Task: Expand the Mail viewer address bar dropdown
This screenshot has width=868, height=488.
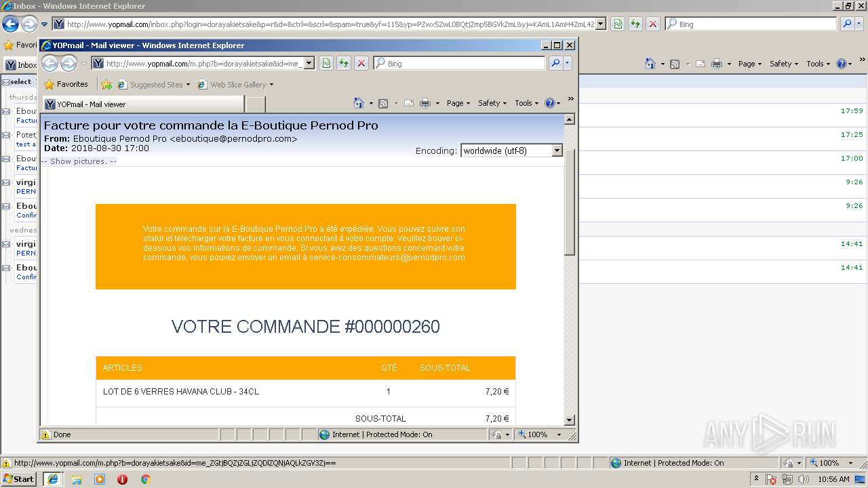Action: click(309, 63)
